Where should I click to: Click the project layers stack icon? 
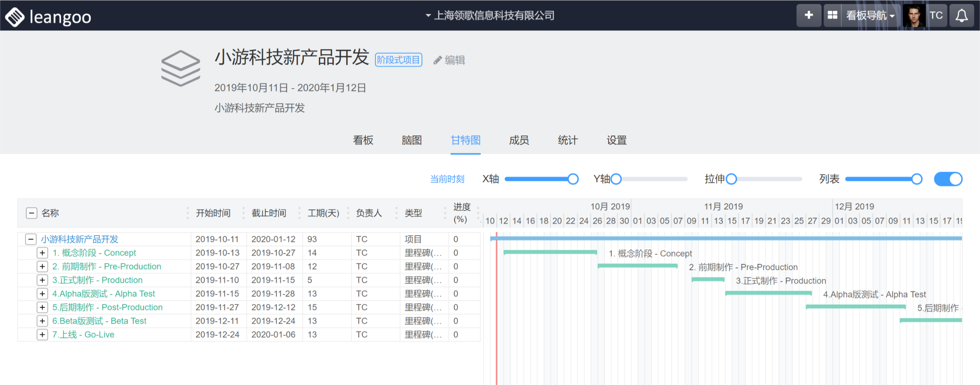tap(180, 68)
